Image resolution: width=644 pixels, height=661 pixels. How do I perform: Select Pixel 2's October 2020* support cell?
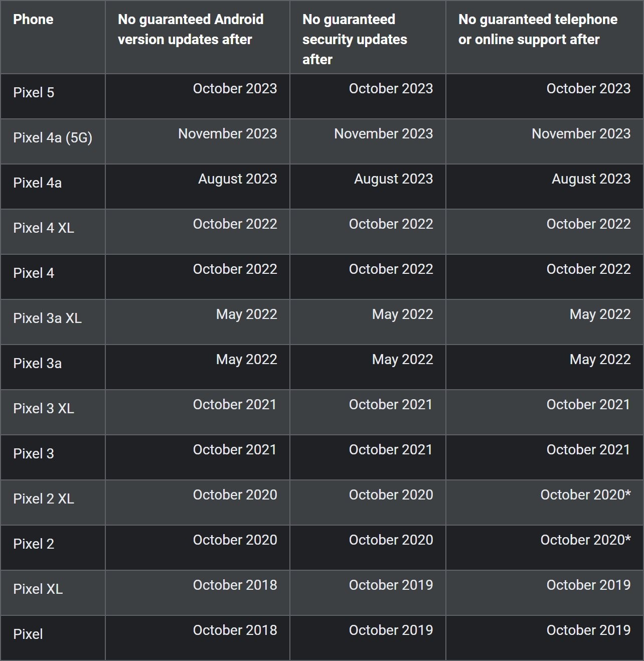585,540
